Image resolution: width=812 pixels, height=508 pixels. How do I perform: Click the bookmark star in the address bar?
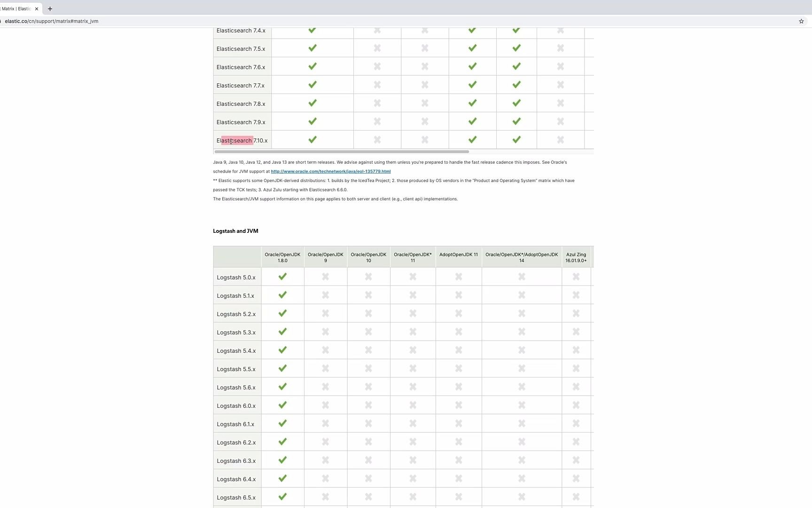[x=801, y=21]
